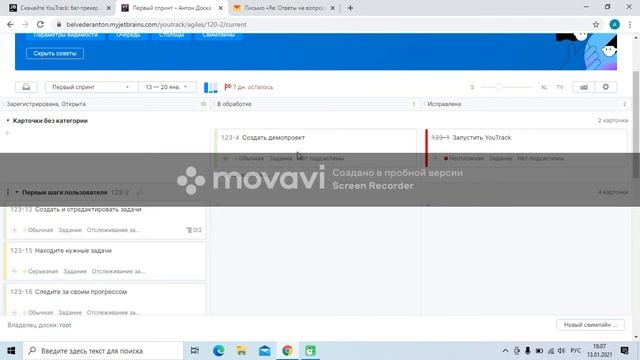Image resolution: width=640 pixels, height=360 pixels.
Task: Open the 13 — 20 янв. date dropdown
Action: [167, 87]
